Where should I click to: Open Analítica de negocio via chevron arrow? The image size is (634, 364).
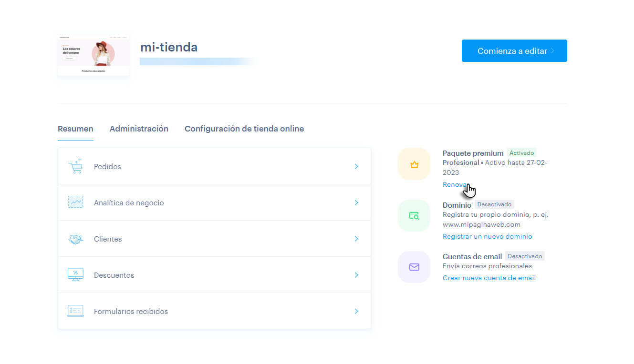pos(356,202)
